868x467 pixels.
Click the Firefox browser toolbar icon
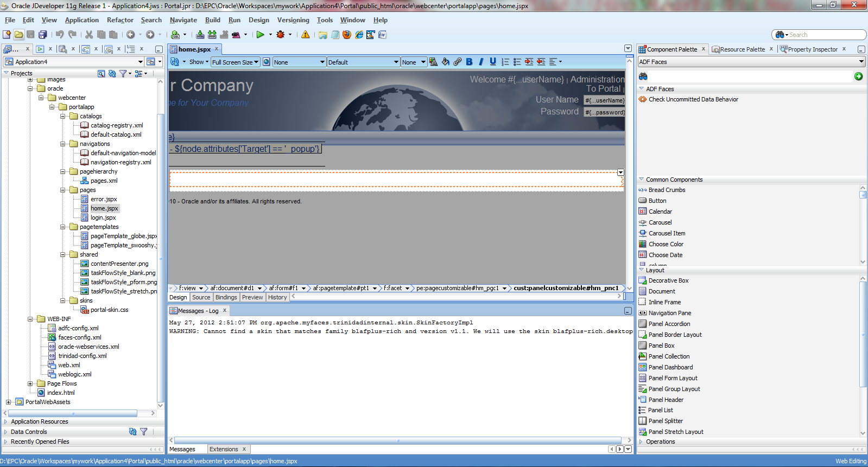[x=347, y=34]
